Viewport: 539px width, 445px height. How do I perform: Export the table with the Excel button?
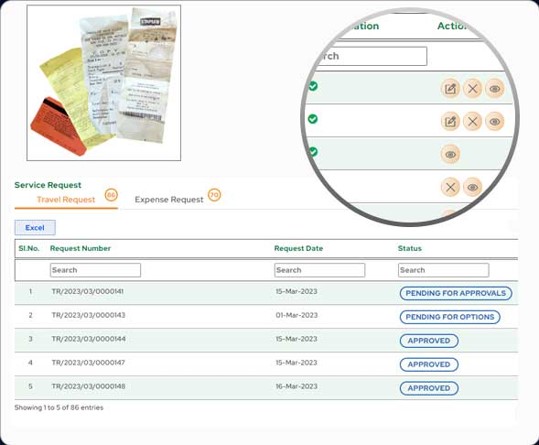(x=35, y=227)
